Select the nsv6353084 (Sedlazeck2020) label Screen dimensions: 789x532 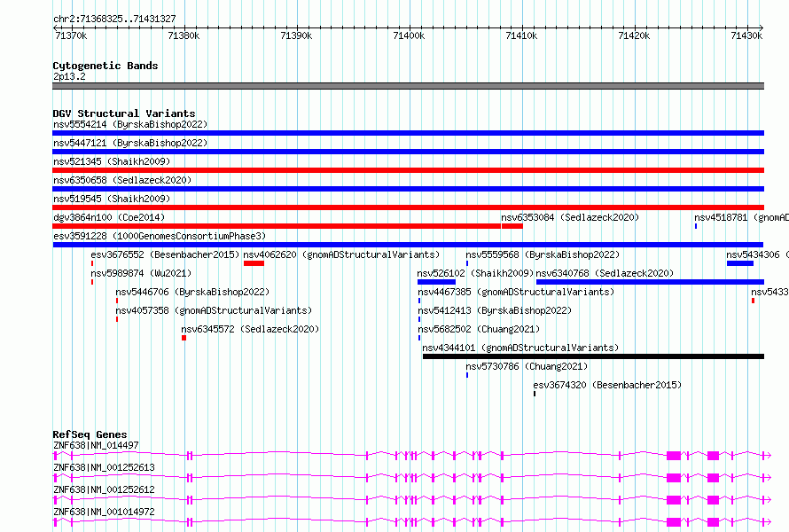[x=570, y=217]
